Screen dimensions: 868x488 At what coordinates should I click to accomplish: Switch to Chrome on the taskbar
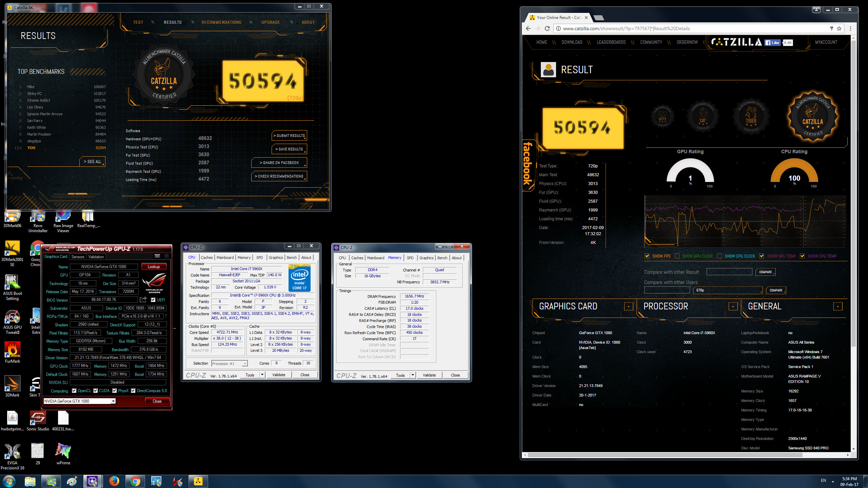(x=135, y=481)
